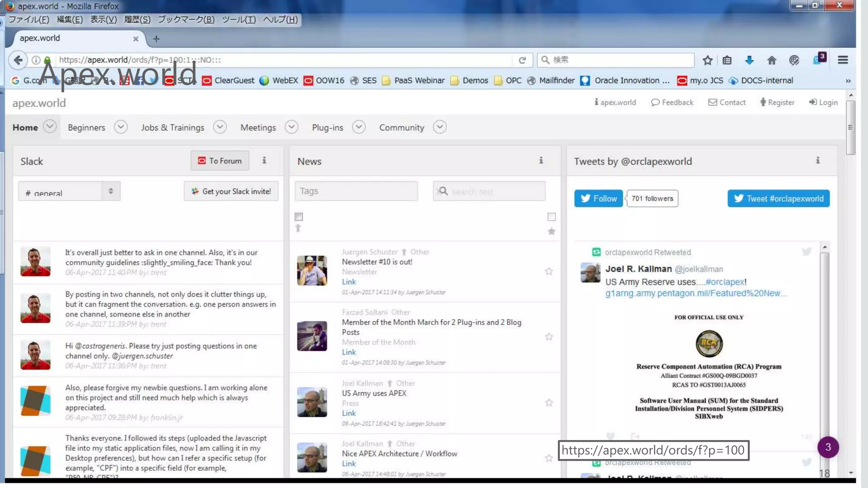
Task: Click the page vertical scrollbar thumb
Action: tap(850, 127)
